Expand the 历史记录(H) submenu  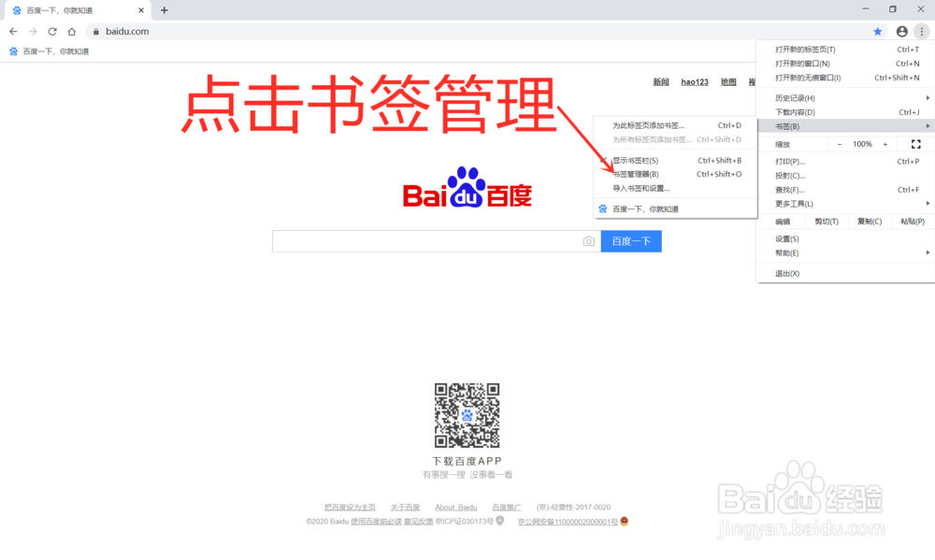tap(845, 98)
